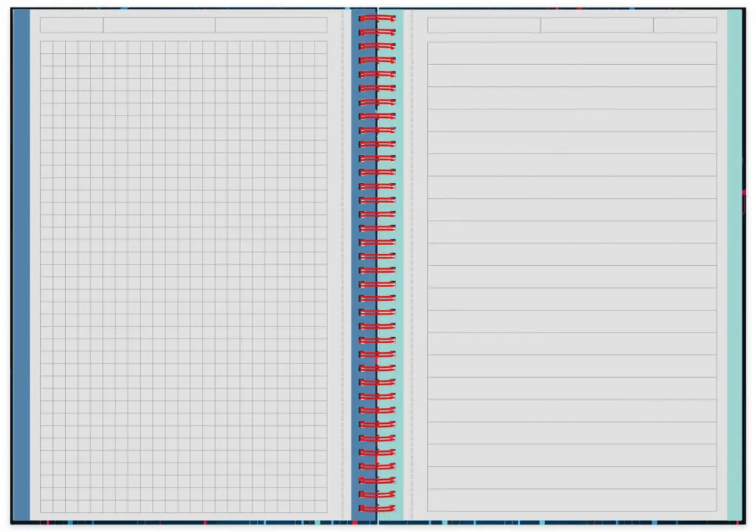Image resolution: width=756 pixels, height=532 pixels.
Task: Click the first header box on the right page
Action: coord(484,26)
